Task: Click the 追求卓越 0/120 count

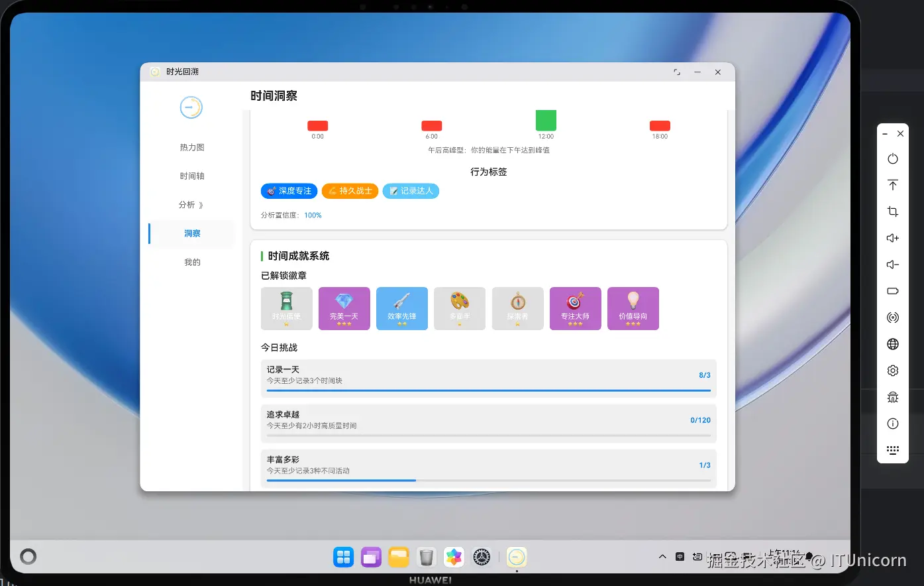Action: [700, 420]
